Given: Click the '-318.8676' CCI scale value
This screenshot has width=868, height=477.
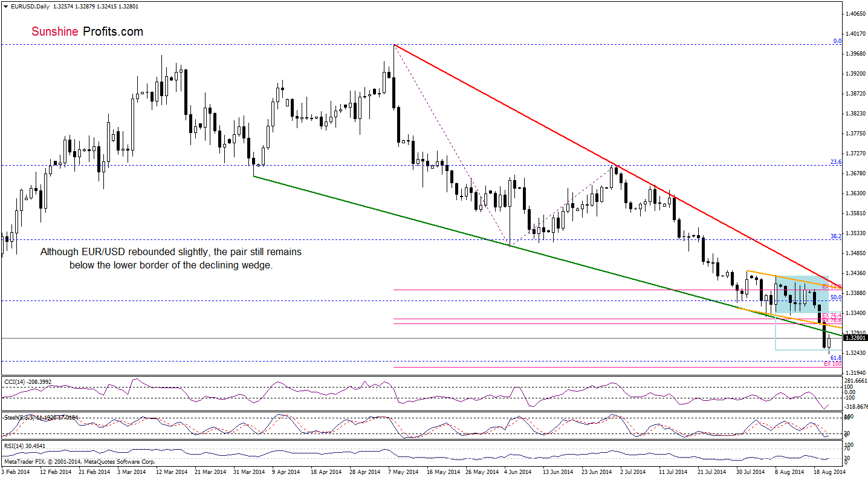Looking at the screenshot, I should (857, 407).
